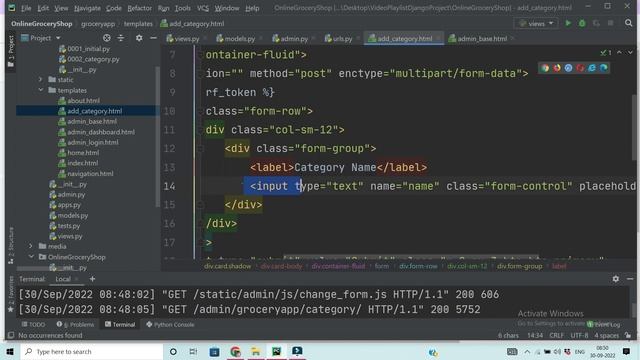640x360 pixels.
Task: Add a new terminal session tab
Action: (92, 279)
